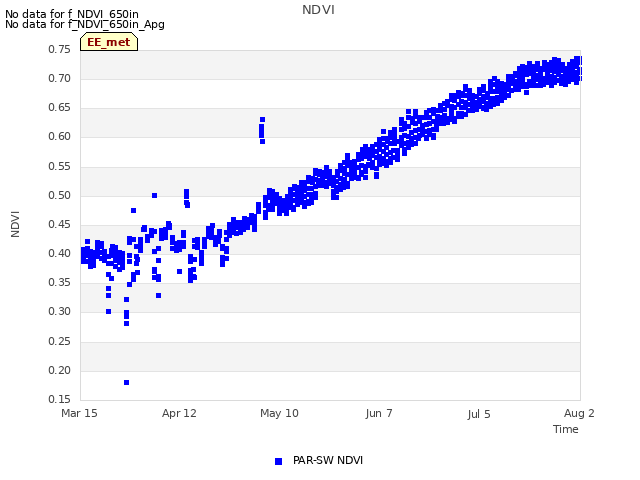Screen dimensions: 640x480
Task: Click the 'No data for f_NDVI_650in' message
Action: click(72, 14)
